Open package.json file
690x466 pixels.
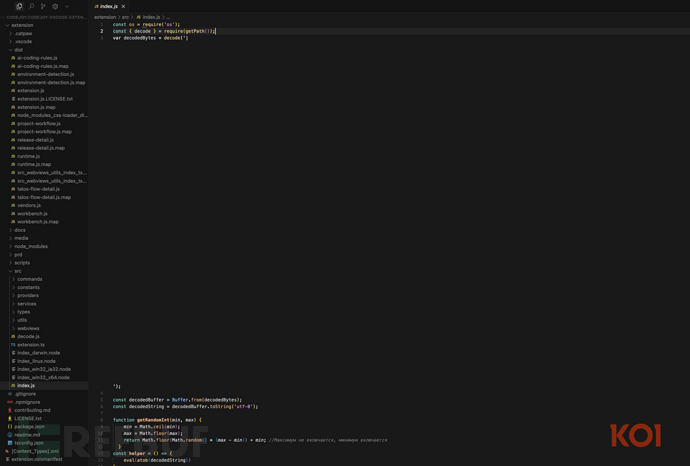tap(29, 426)
